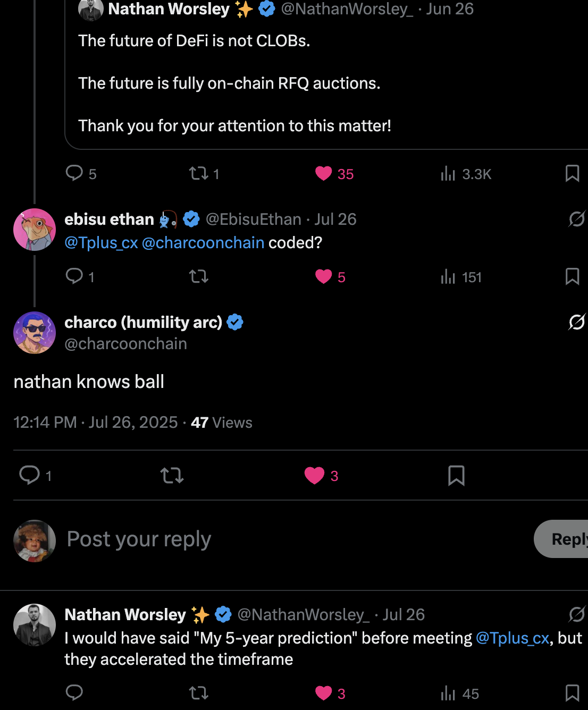Open @charcoonchain mention link in ebisu's reply

203,243
